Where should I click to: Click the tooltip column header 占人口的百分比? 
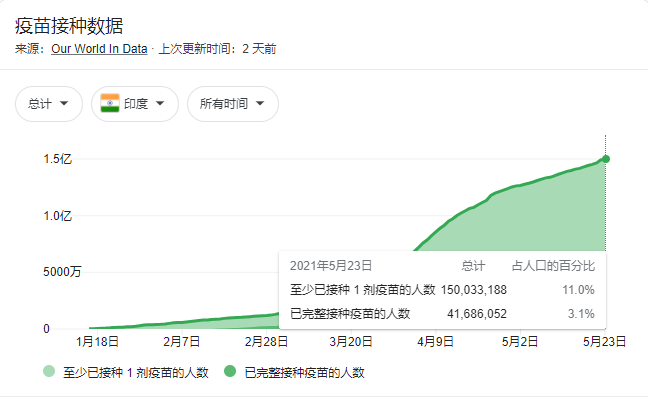553,265
